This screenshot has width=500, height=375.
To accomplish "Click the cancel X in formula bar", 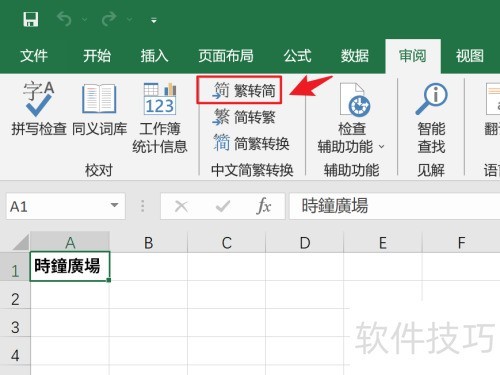I will [x=181, y=206].
